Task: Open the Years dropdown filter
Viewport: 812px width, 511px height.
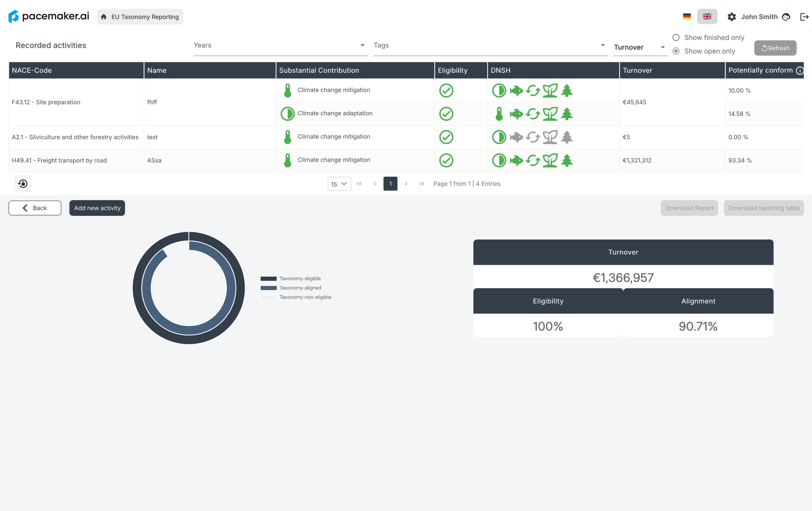Action: pyautogui.click(x=280, y=45)
